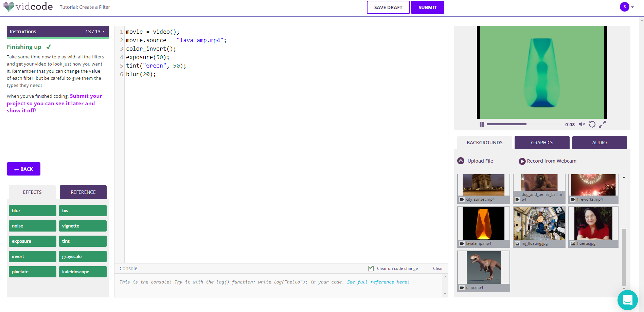The width and height of the screenshot is (644, 312).
Task: Open the full reference link in console
Action: point(378,282)
